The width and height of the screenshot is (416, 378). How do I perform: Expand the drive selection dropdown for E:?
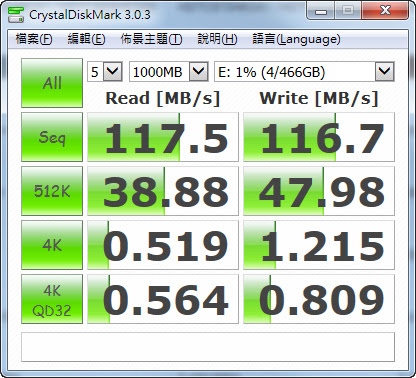(304, 71)
